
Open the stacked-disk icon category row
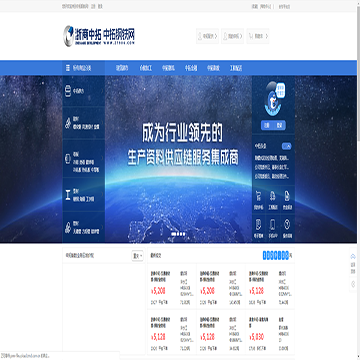tap(83, 91)
